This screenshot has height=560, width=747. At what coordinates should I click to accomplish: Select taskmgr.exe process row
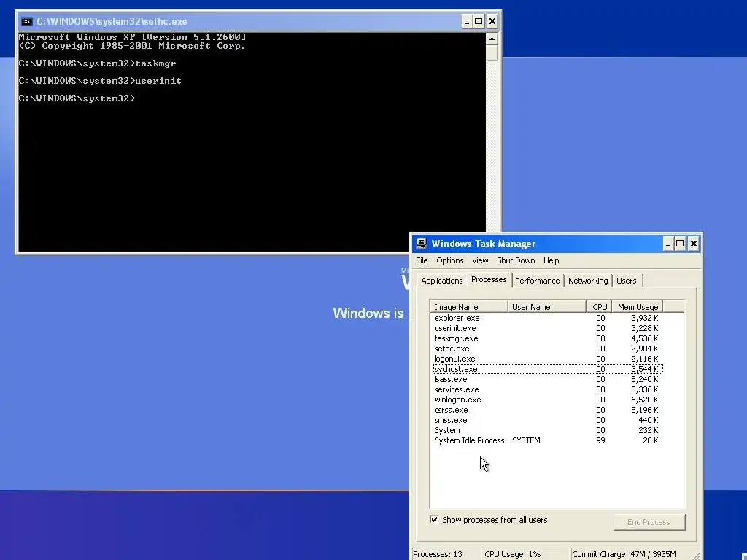(547, 338)
